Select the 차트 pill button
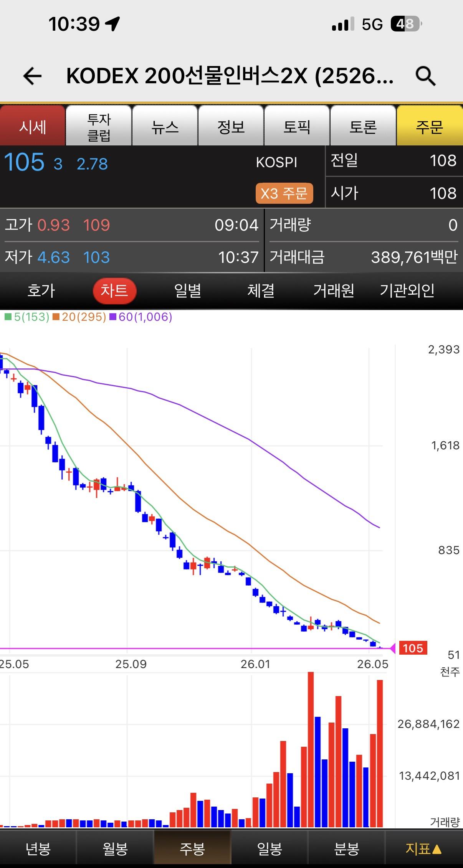This screenshot has width=463, height=868. [x=114, y=290]
